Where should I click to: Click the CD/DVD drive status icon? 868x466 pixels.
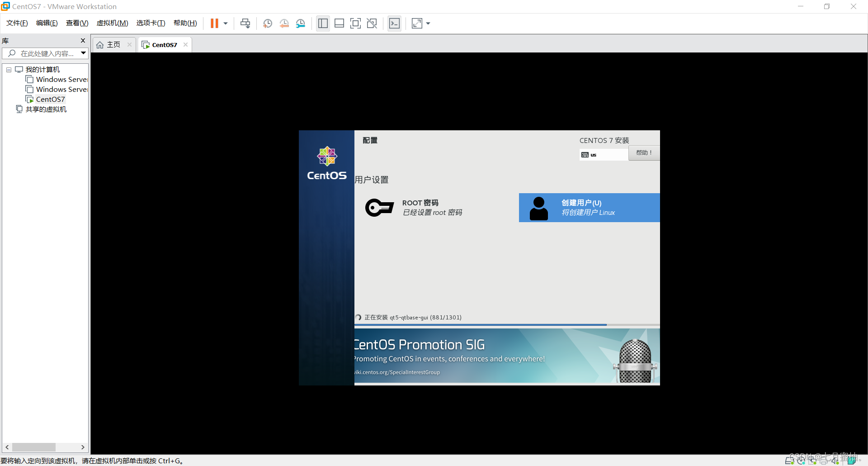(801, 461)
